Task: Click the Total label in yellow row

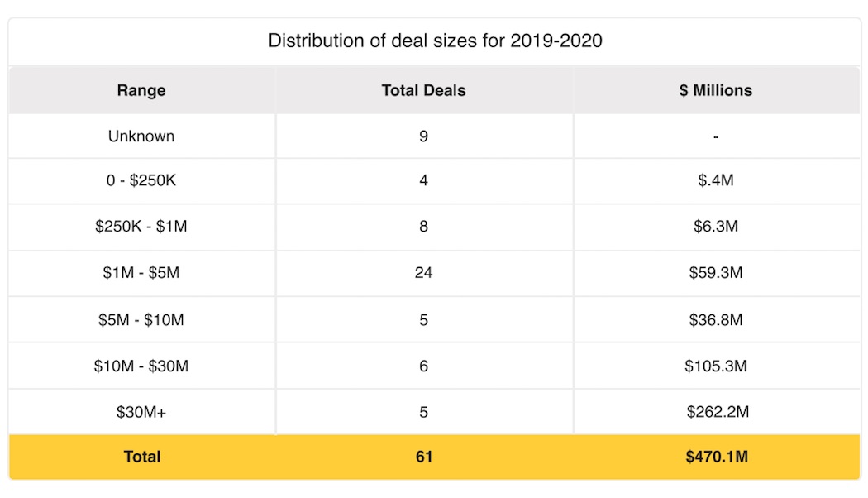Action: 141,457
